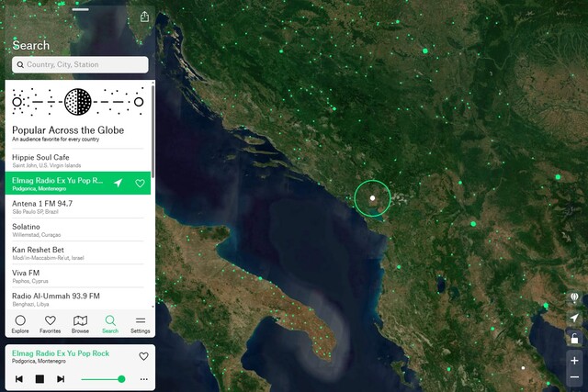
Task: Toggle the map lock icon
Action: click(574, 338)
